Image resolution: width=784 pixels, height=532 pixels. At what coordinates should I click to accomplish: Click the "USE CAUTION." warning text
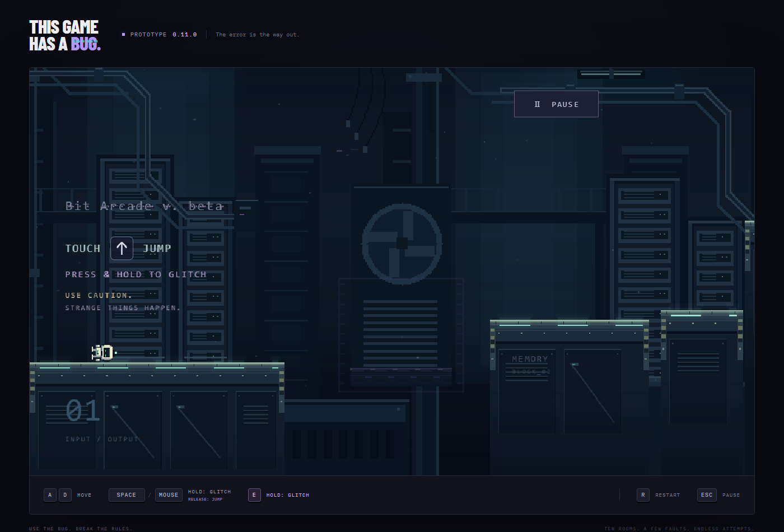pyautogui.click(x=99, y=295)
